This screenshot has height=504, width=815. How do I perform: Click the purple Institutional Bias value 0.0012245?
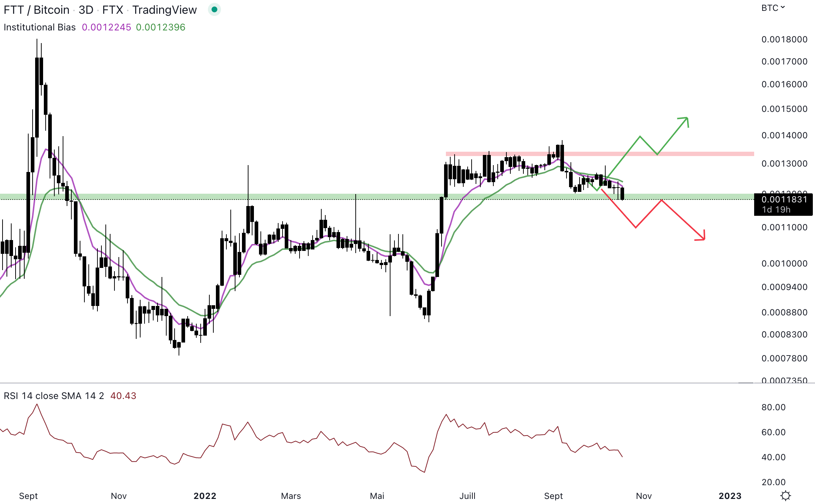106,27
